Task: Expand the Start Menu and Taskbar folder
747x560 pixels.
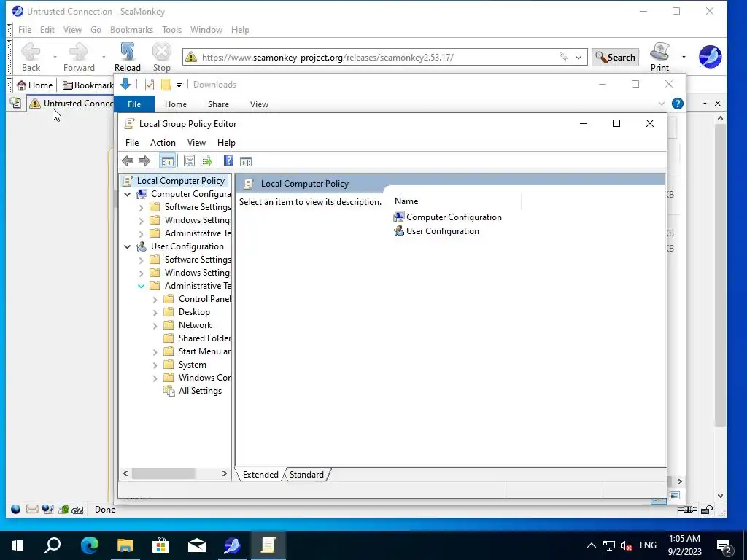Action: 155,352
